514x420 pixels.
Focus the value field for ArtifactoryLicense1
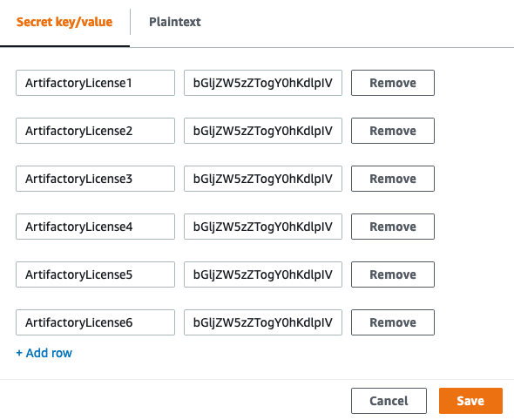click(x=263, y=83)
